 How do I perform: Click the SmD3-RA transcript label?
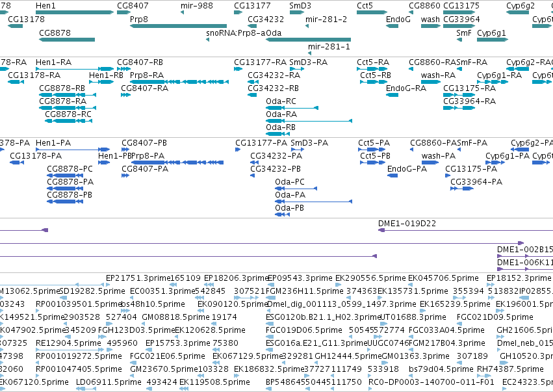coord(308,62)
